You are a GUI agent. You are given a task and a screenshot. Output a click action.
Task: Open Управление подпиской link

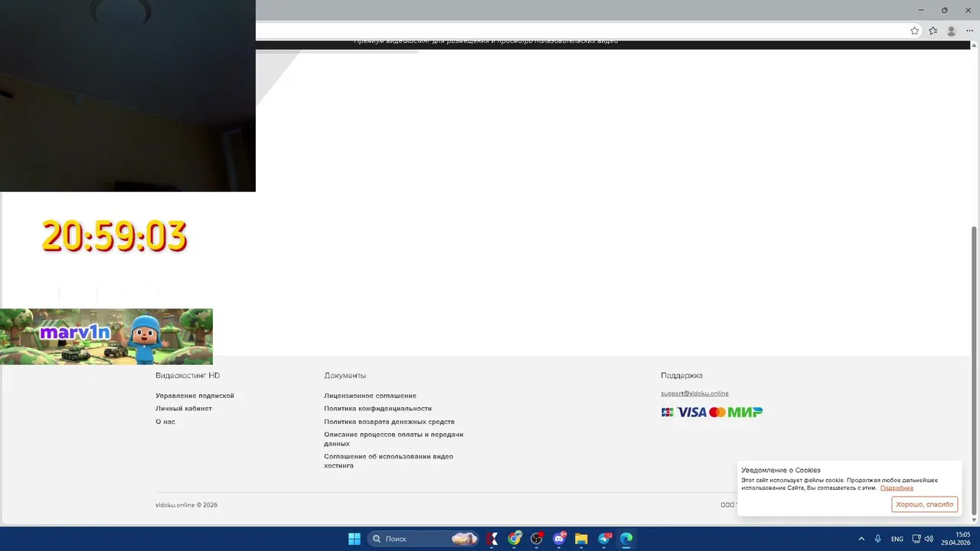click(x=194, y=396)
